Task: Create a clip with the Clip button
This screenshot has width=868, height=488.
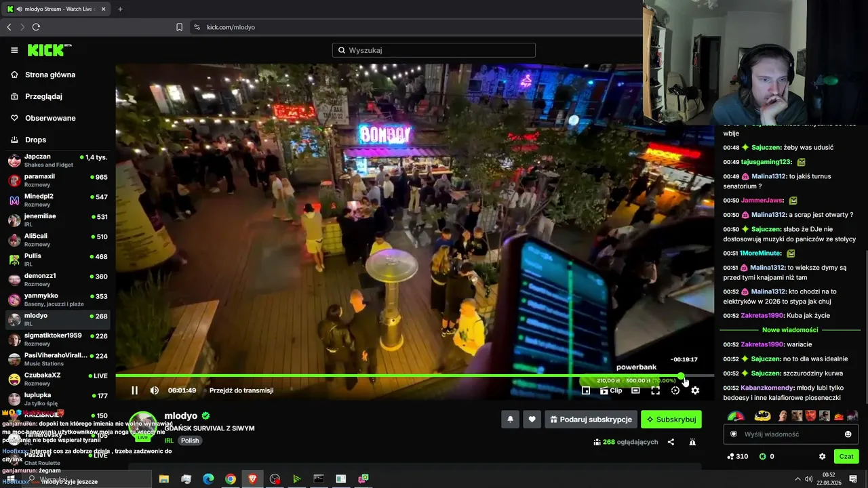Action: pos(611,390)
